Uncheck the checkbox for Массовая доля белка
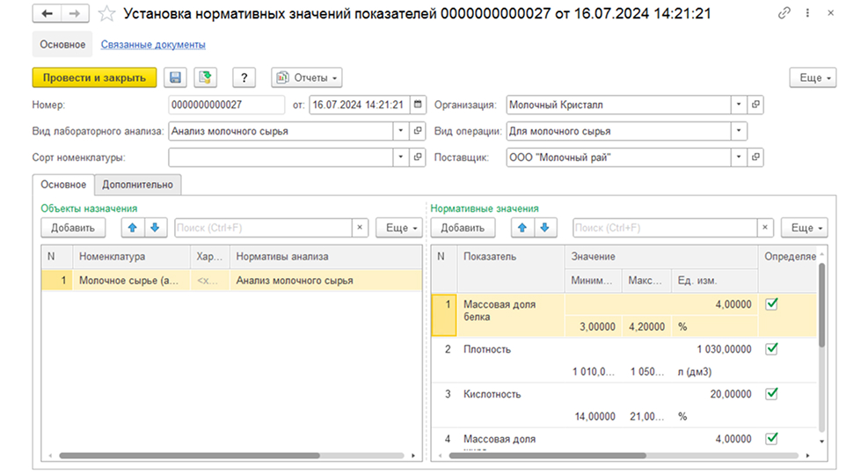The width and height of the screenshot is (868, 475). pyautogui.click(x=771, y=304)
